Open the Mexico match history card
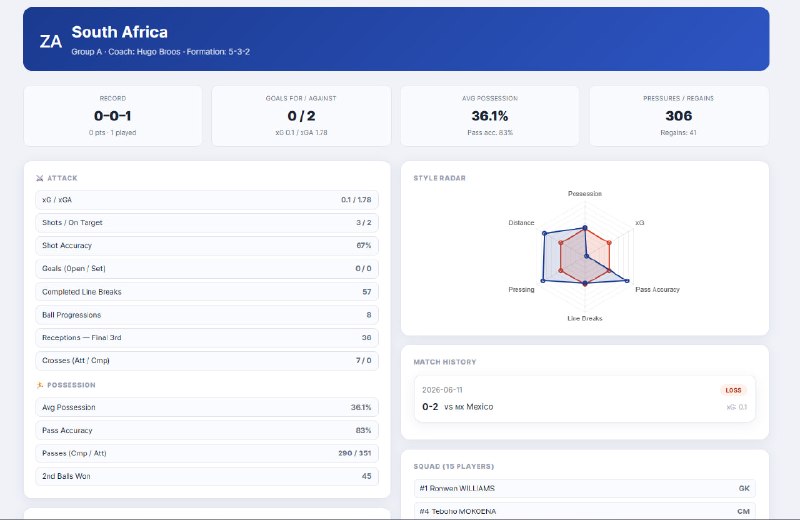 pos(585,399)
